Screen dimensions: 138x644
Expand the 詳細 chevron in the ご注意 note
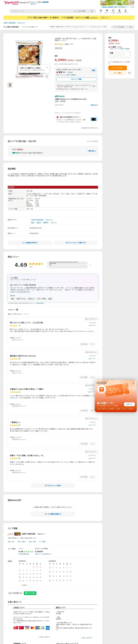coord(94,86)
